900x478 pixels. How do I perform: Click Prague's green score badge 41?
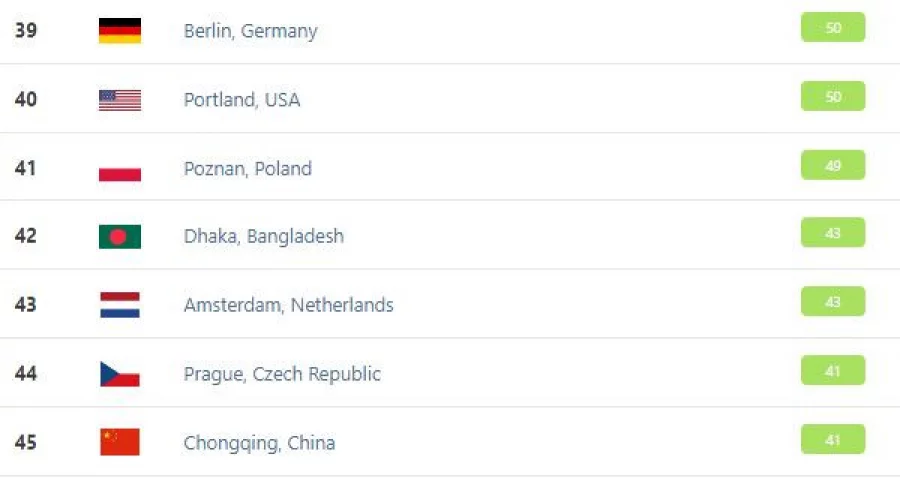point(833,370)
